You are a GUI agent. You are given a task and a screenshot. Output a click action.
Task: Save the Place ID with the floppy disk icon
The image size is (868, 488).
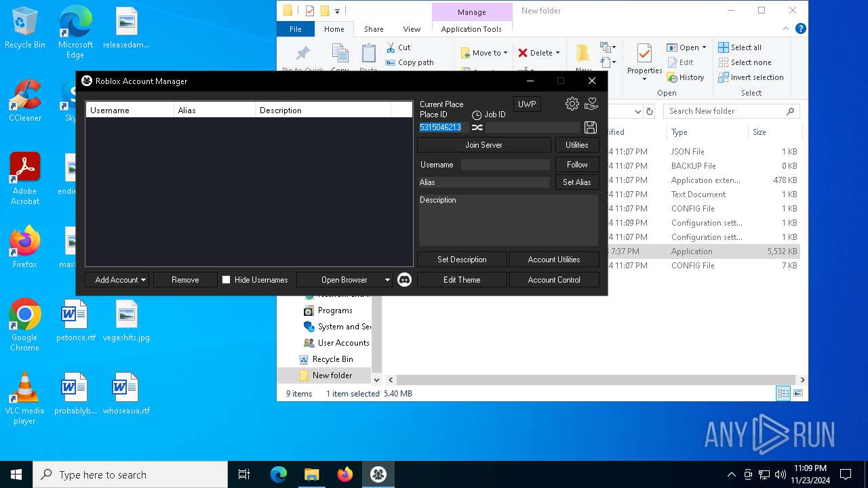tap(590, 127)
